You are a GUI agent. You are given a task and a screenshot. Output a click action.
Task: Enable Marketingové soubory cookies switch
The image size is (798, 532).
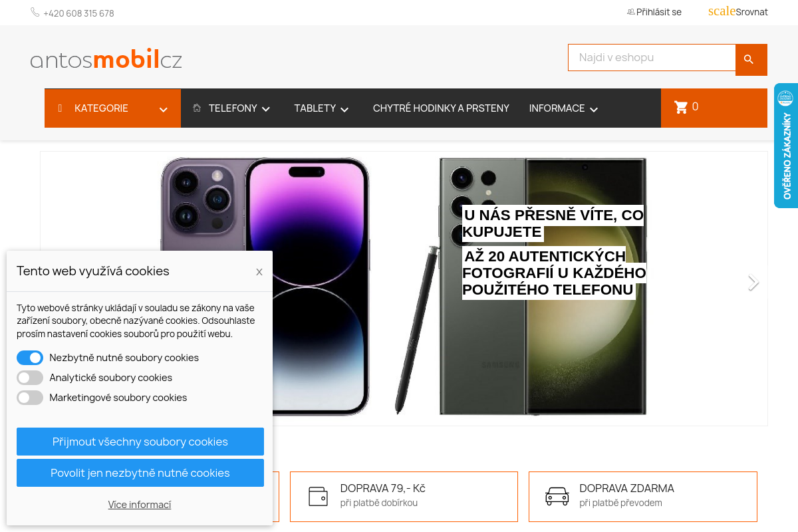coord(30,398)
